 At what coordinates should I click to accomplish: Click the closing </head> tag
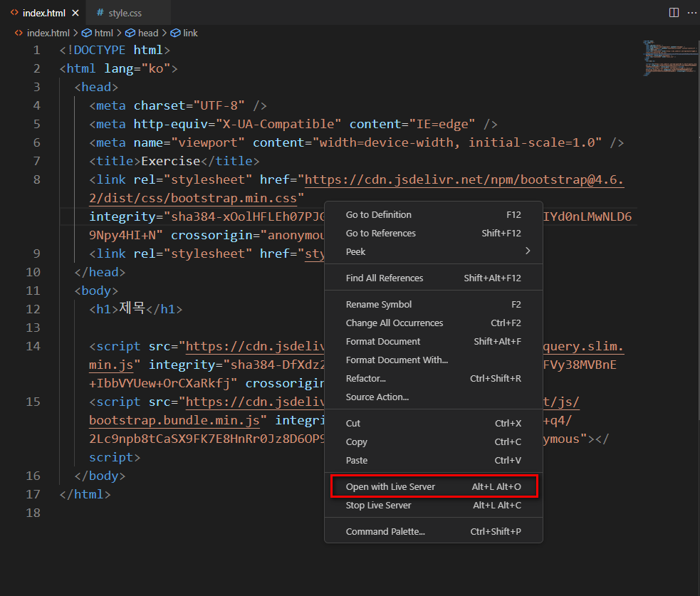(100, 272)
